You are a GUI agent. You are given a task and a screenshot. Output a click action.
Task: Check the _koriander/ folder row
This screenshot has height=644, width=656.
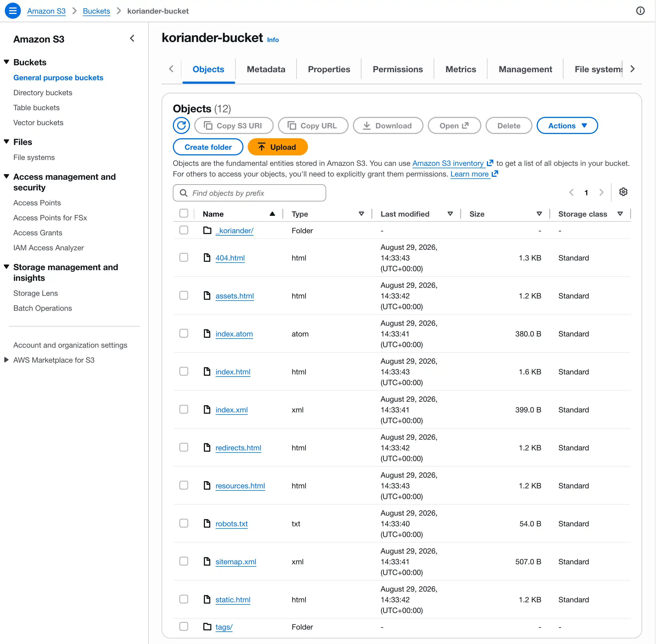pos(184,230)
